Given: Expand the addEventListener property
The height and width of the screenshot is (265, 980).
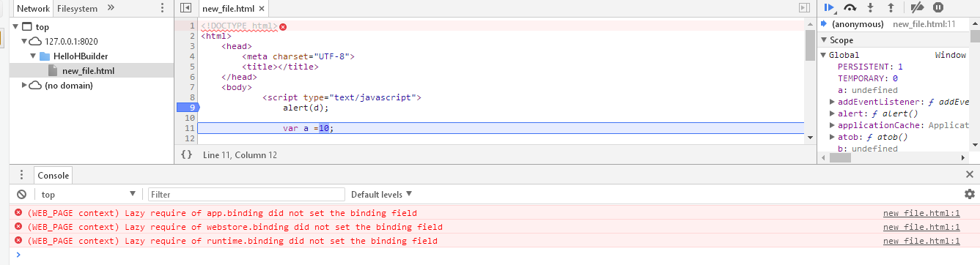Looking at the screenshot, I should tap(833, 102).
